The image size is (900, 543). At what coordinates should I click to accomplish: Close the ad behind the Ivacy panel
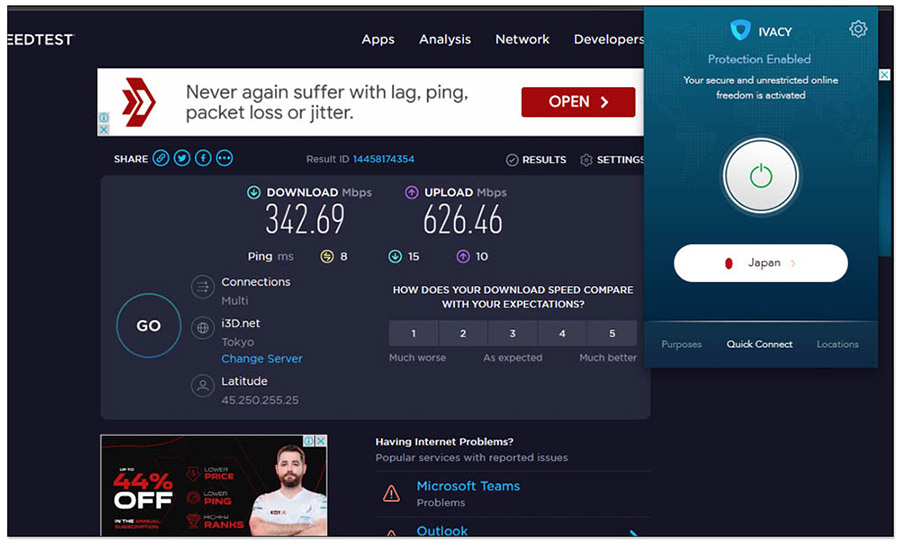point(885,75)
